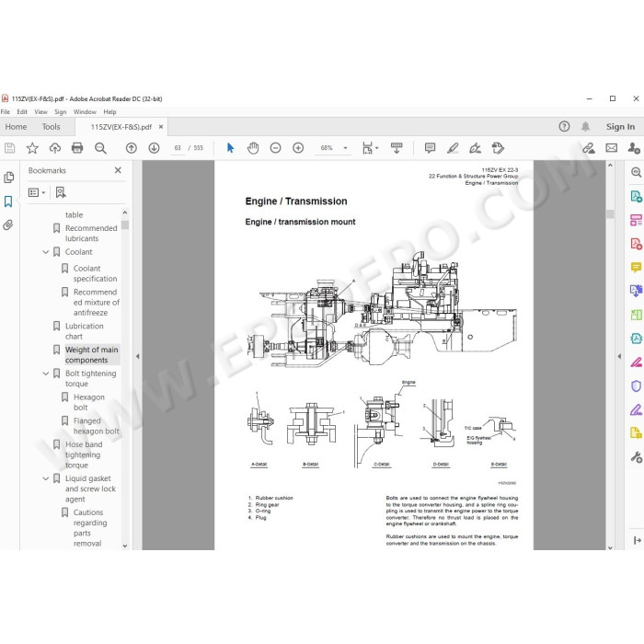
Task: Collapse the Bolt tightening torque bookmark
Action: point(46,374)
